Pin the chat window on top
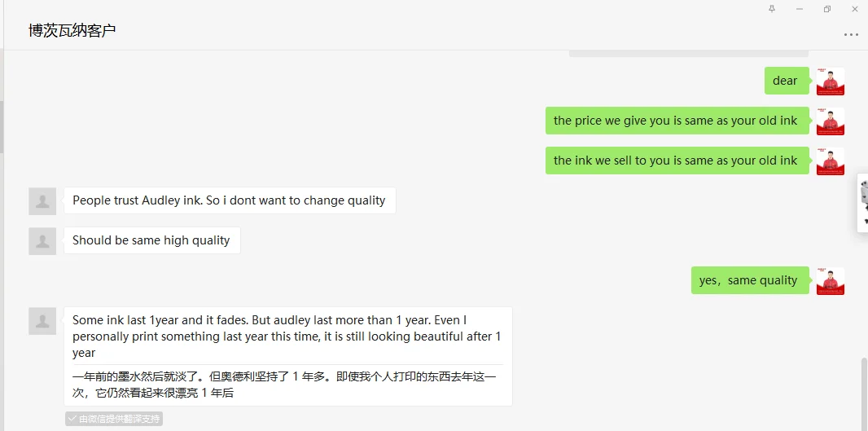This screenshot has height=431, width=868. 772,9
